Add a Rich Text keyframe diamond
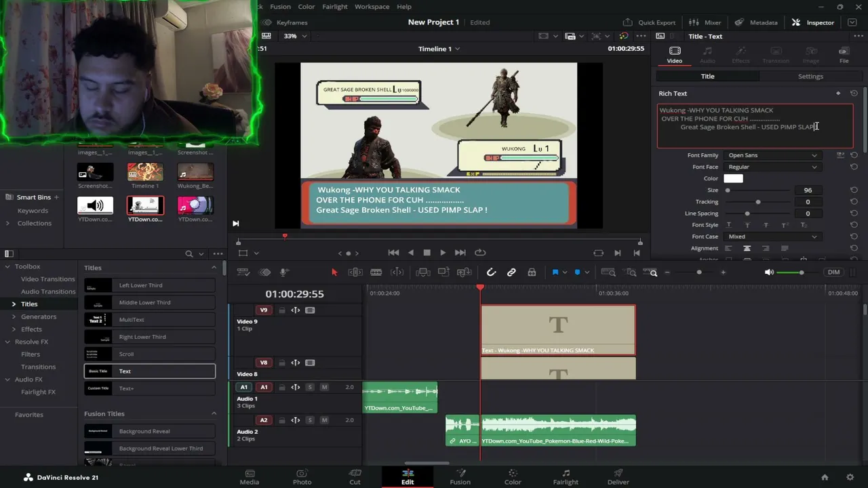 point(838,94)
